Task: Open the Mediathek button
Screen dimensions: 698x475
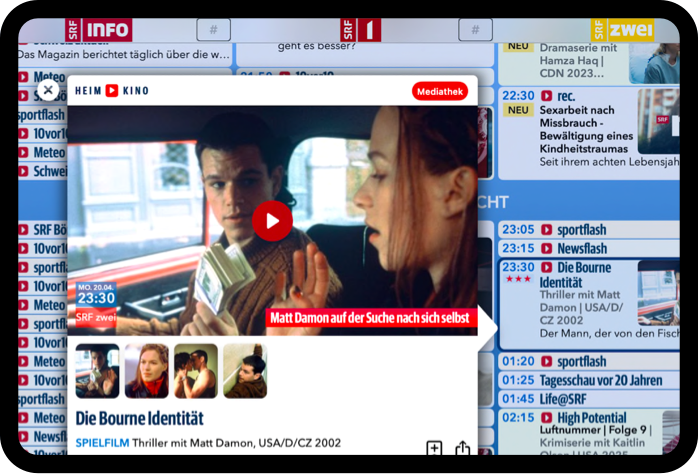Action: coord(439,91)
